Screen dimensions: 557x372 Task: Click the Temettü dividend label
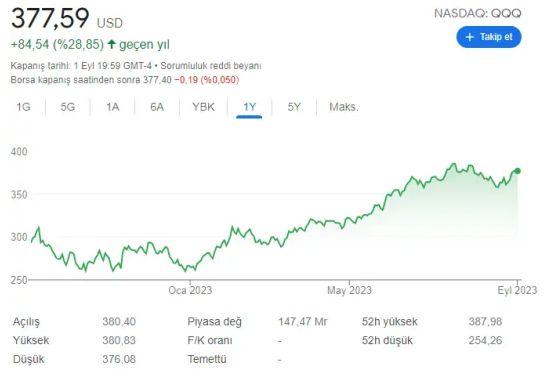pos(207,359)
